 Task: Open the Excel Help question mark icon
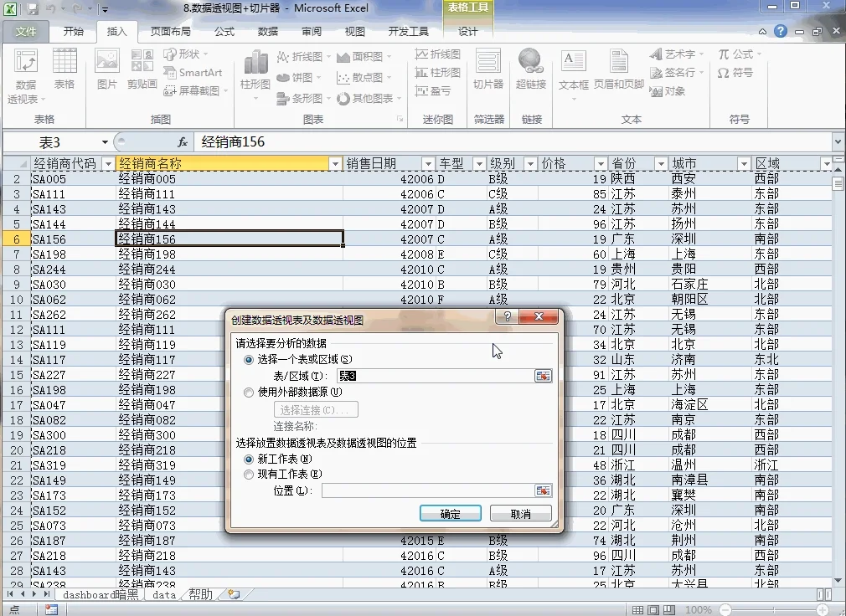click(780, 31)
